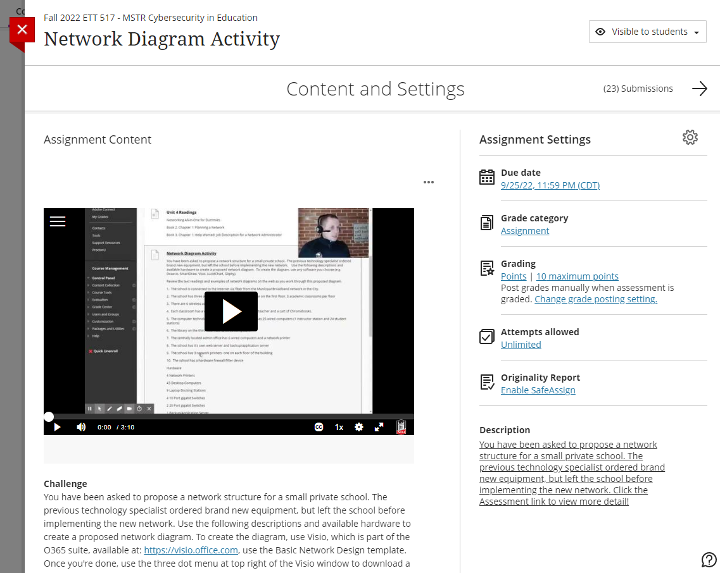Viewport: 720px width, 574px height.
Task: Click the video progress bar handle
Action: pos(49,416)
